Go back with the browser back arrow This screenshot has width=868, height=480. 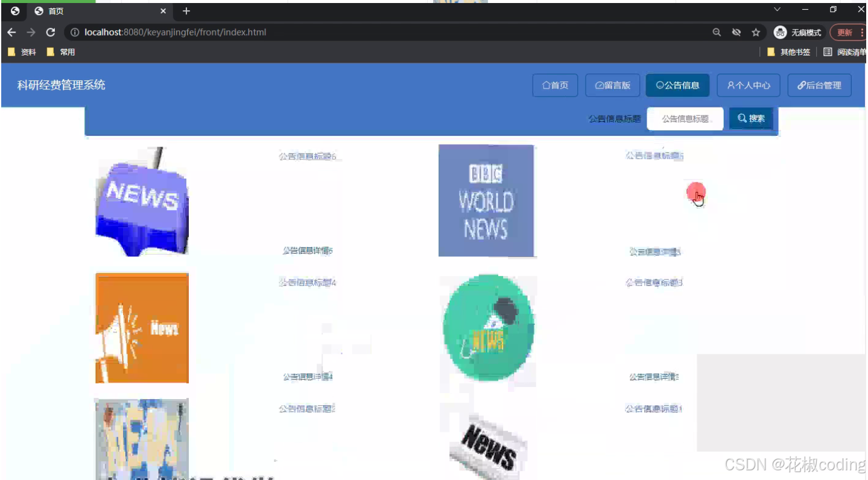click(x=11, y=32)
